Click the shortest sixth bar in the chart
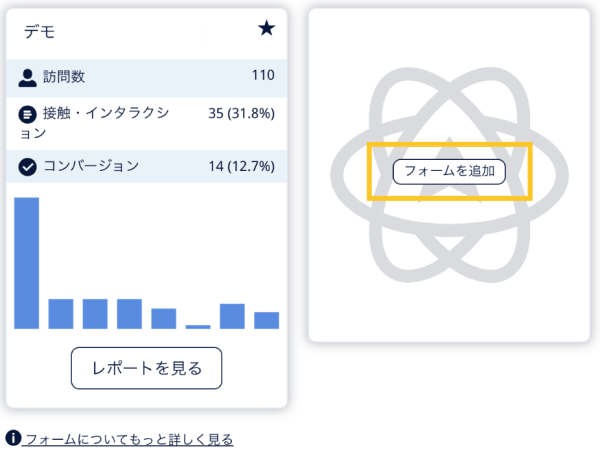600x459 pixels. [x=198, y=327]
